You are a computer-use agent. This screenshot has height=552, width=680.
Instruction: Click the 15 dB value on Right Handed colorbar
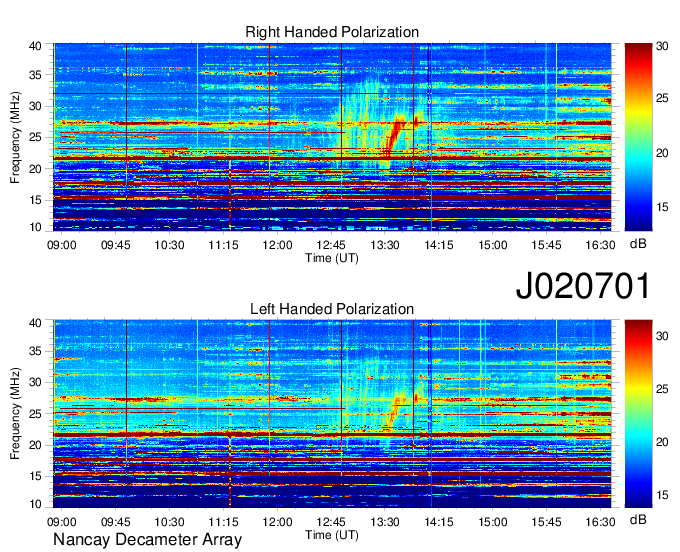(x=662, y=207)
